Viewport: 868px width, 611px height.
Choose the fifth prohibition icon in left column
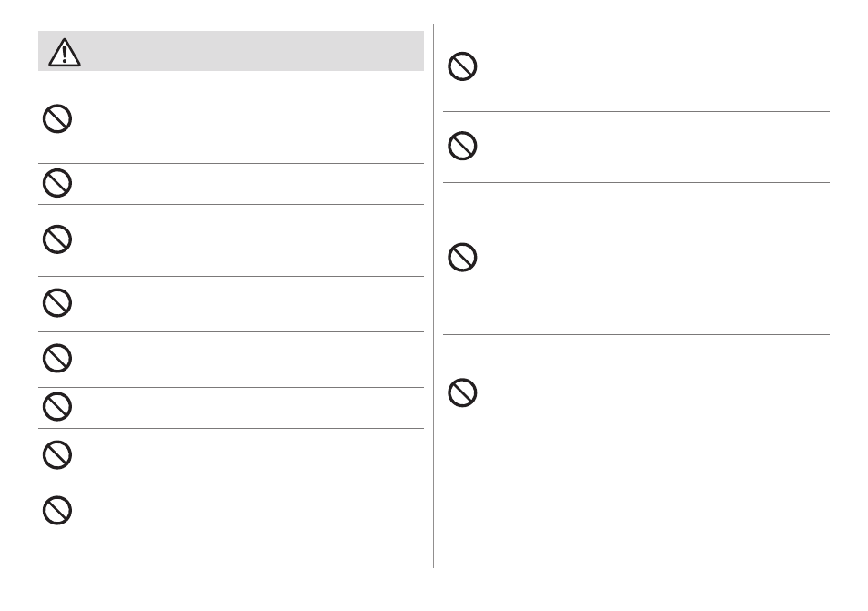click(57, 359)
